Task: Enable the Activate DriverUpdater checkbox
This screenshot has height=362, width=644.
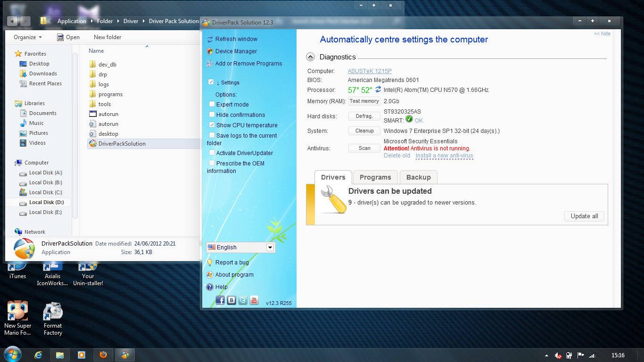Action: click(212, 153)
